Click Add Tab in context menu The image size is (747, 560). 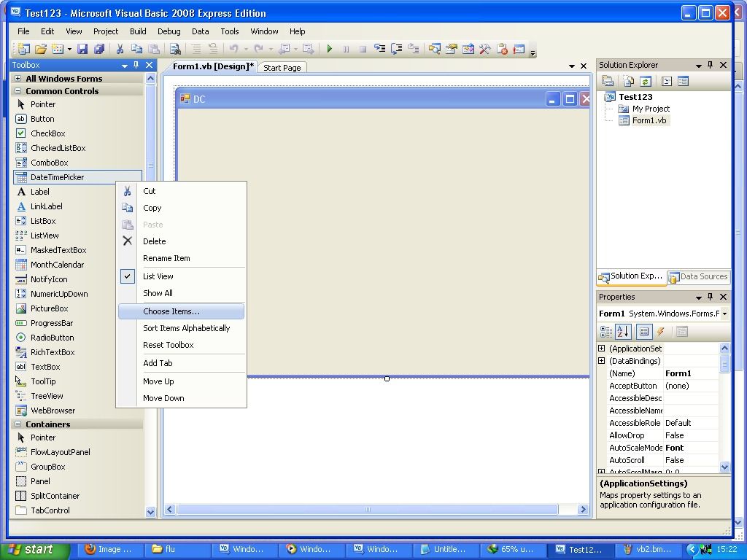181,363
